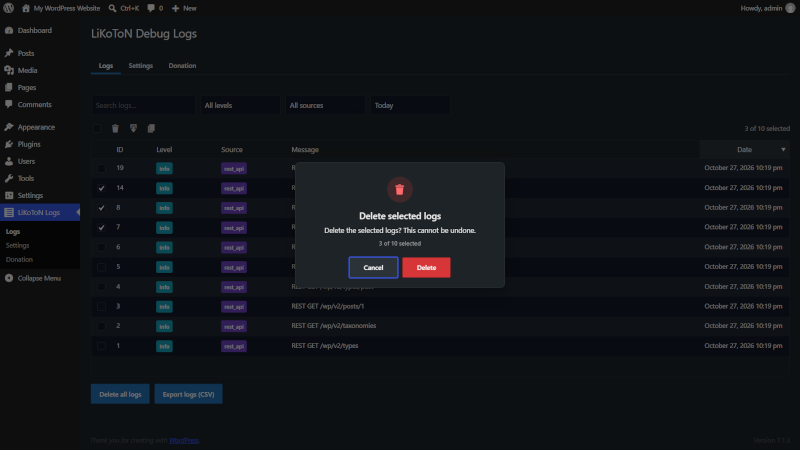
Task: Click the Source column header
Action: [232, 149]
